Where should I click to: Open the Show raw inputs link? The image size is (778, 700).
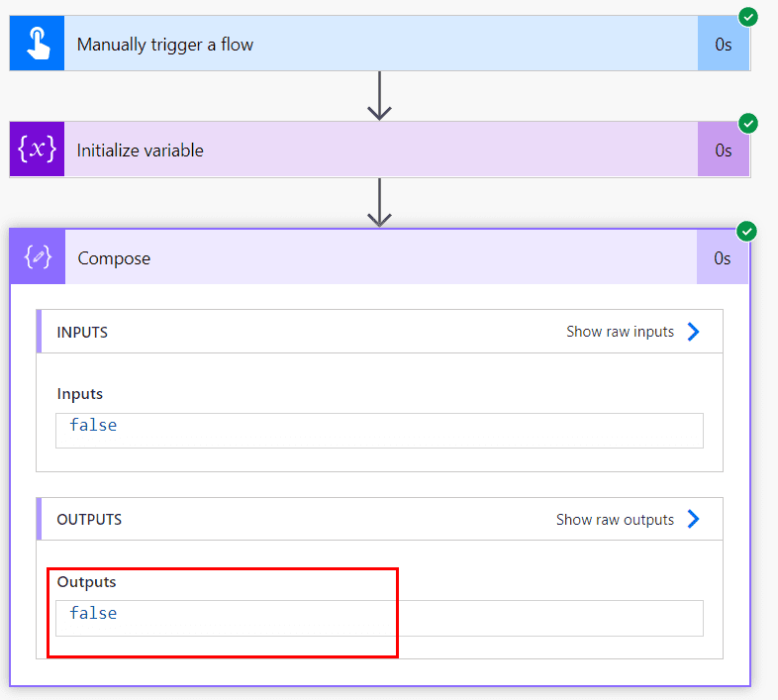click(621, 332)
